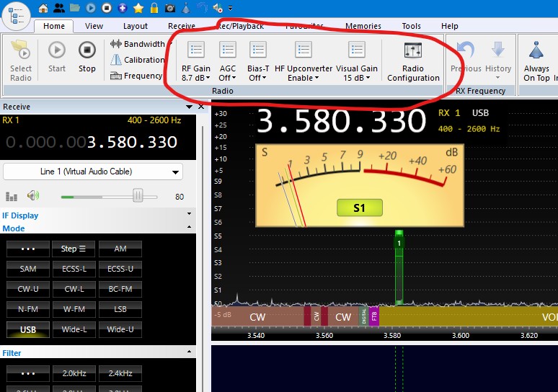Open the Visual Gain 15 dB dropdown
This screenshot has width=558, height=392.
pyautogui.click(x=357, y=61)
